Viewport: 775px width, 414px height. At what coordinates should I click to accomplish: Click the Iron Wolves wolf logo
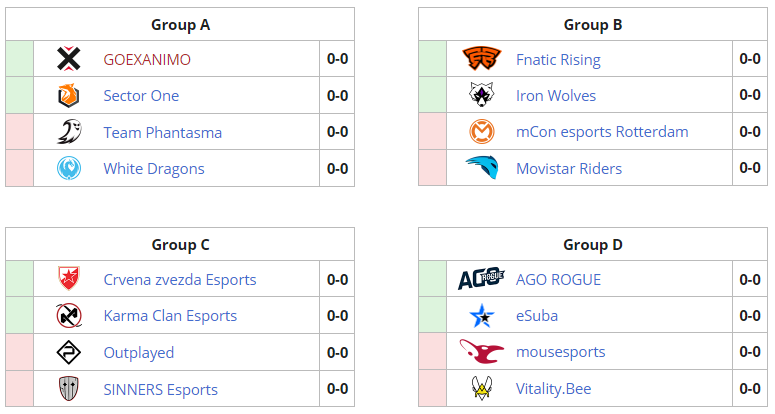click(x=481, y=96)
